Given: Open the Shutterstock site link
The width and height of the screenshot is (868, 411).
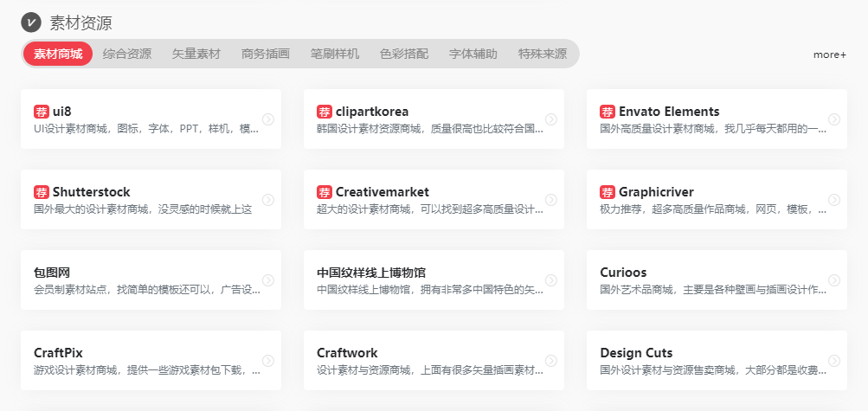Looking at the screenshot, I should [x=92, y=192].
